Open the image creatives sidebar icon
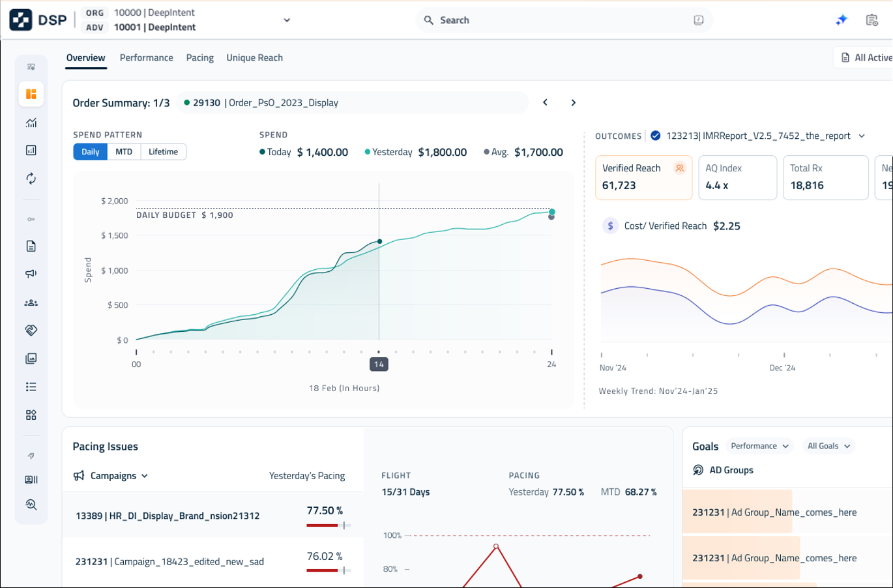This screenshot has width=893, height=588. pos(31,359)
